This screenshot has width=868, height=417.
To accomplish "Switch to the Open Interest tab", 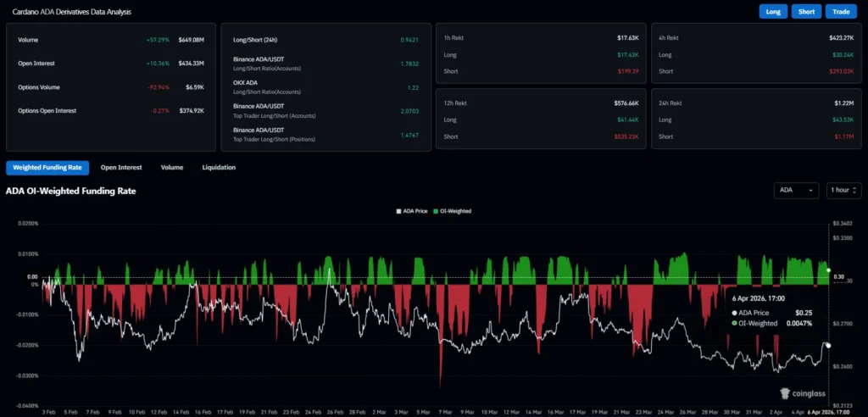I will point(121,168).
